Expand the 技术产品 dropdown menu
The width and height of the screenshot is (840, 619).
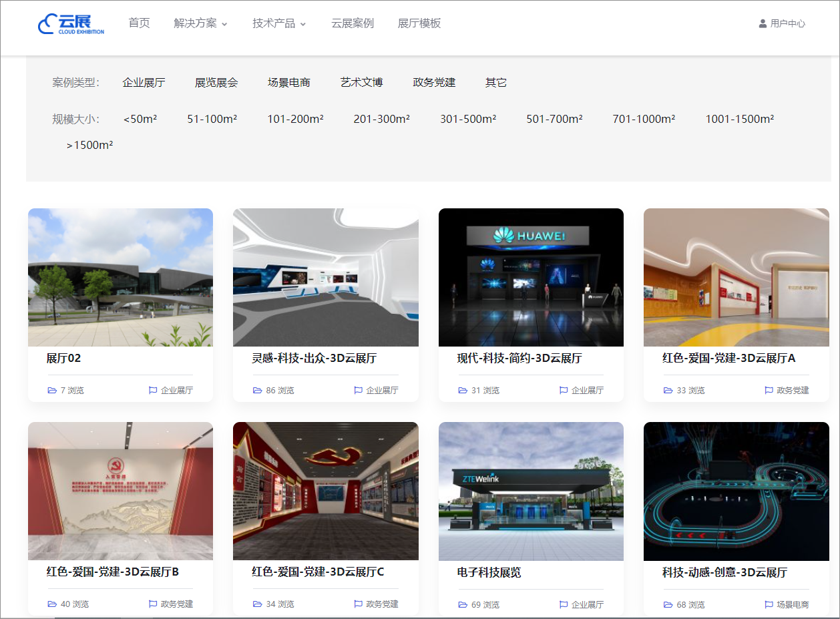tap(279, 23)
